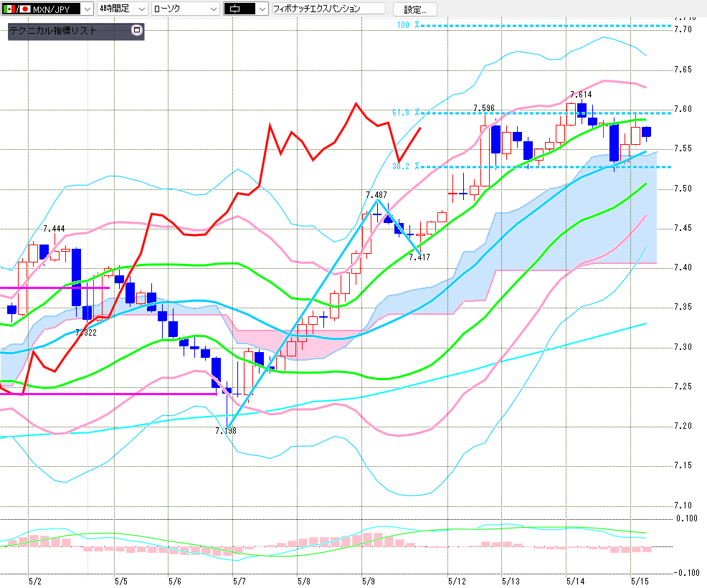Click the 0.100 MACD axis label

point(687,518)
